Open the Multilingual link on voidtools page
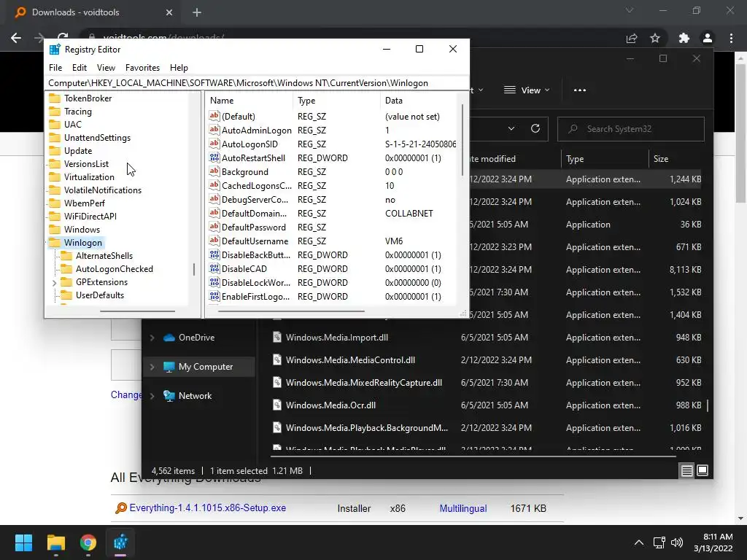The image size is (747, 560). (x=463, y=508)
